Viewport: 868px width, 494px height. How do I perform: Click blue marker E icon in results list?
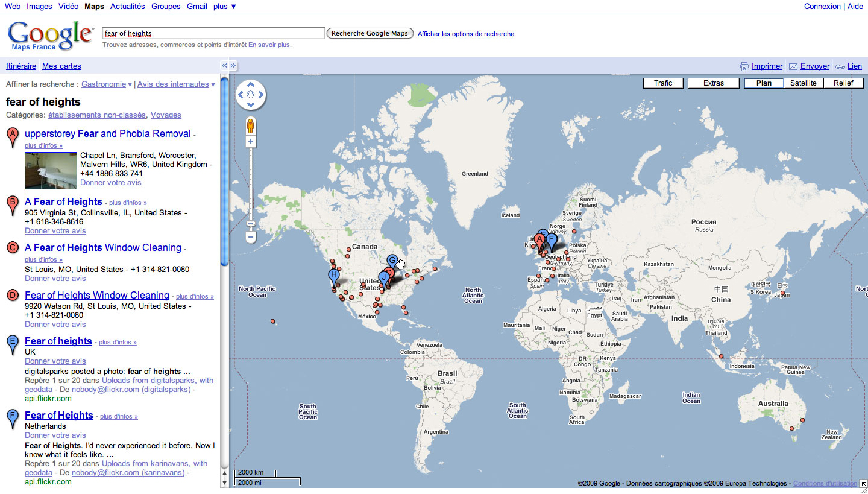coord(12,344)
